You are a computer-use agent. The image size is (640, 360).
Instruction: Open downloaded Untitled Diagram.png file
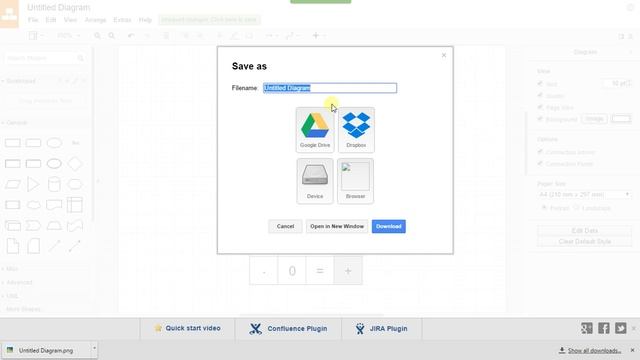(46, 350)
